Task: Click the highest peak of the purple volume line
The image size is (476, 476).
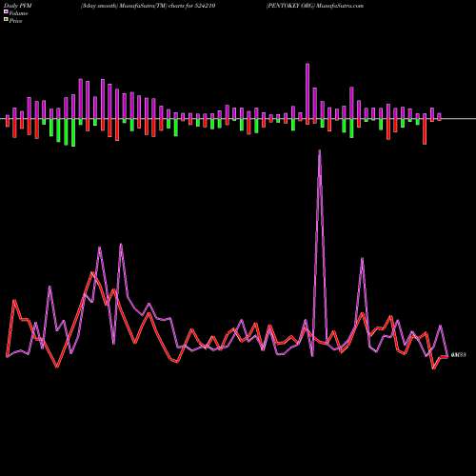Action: [x=320, y=151]
